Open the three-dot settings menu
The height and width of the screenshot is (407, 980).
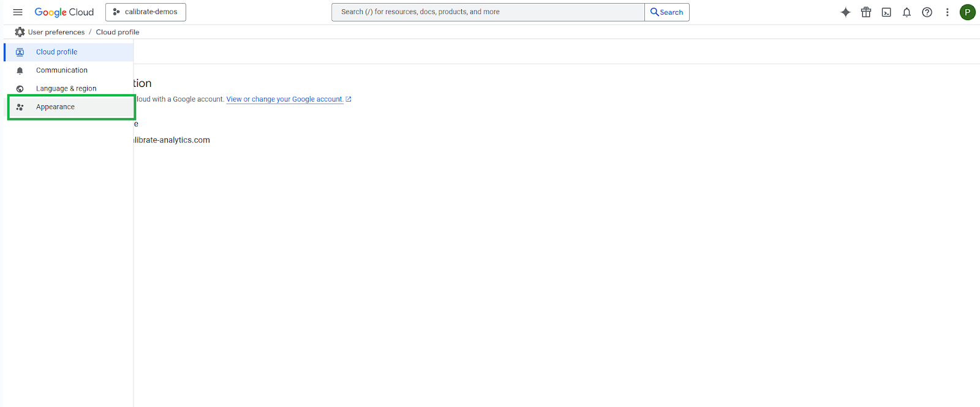948,12
